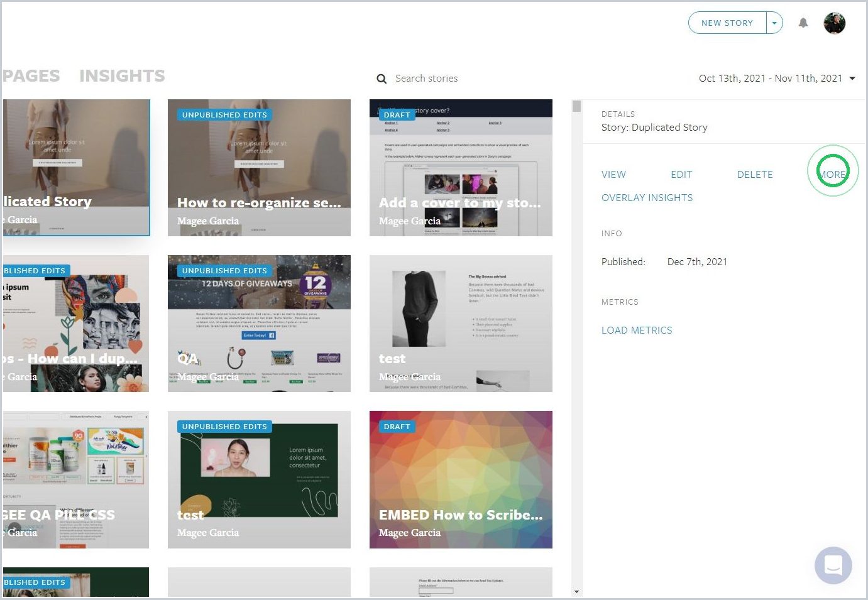The height and width of the screenshot is (600, 868).
Task: Click the story list scrollbar thumb
Action: pyautogui.click(x=577, y=106)
